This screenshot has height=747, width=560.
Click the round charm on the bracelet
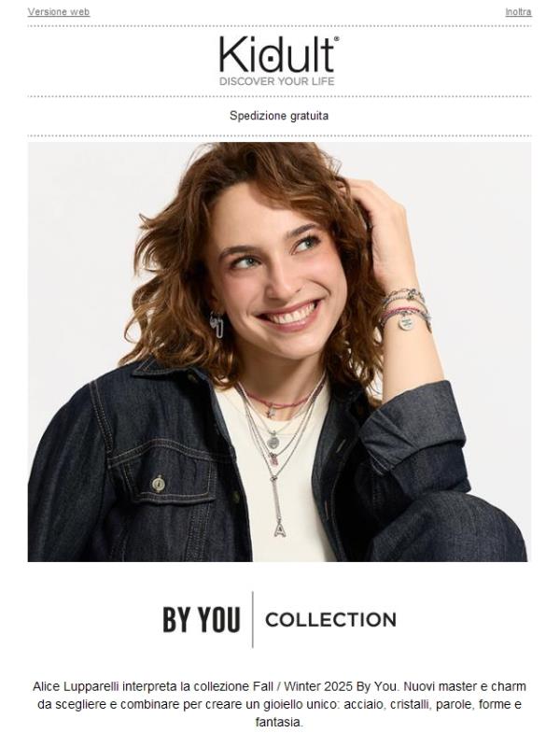point(406,323)
